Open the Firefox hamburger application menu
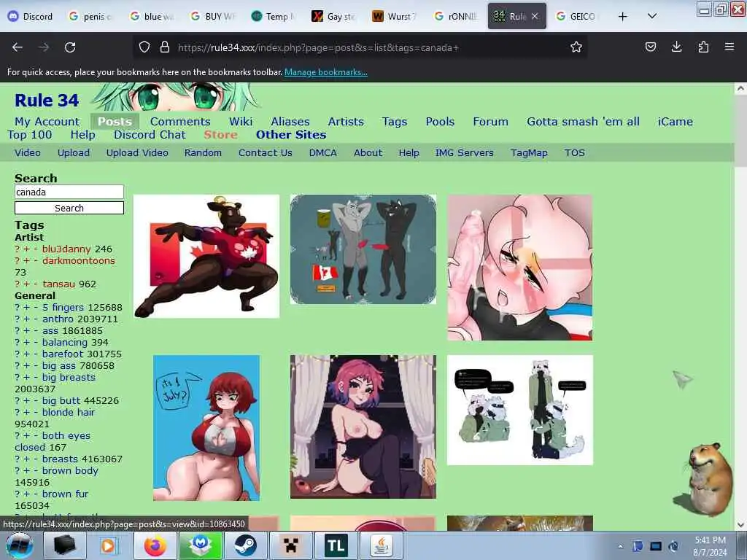 click(729, 47)
